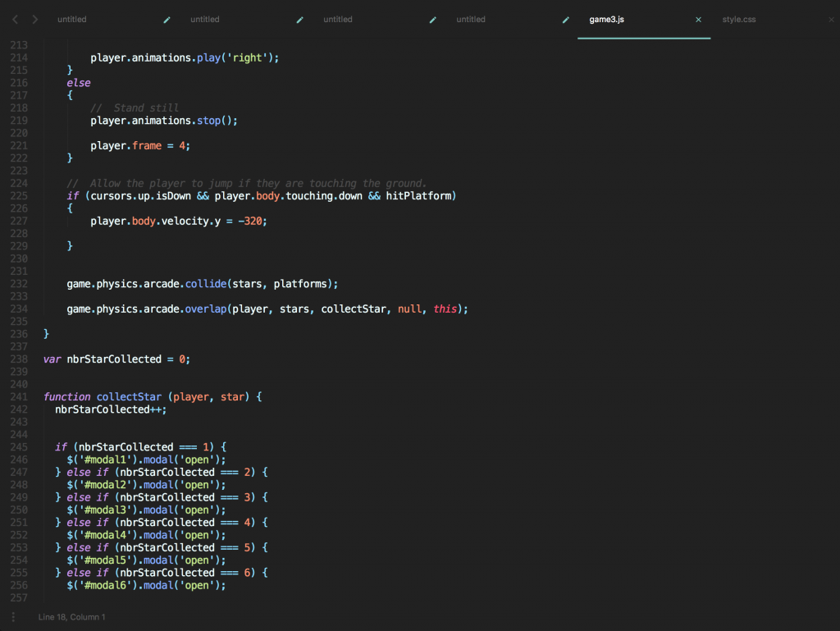Viewport: 840px width, 631px height.
Task: Click the 'else if (nbrStarCollected === 3)' line
Action: tap(162, 497)
